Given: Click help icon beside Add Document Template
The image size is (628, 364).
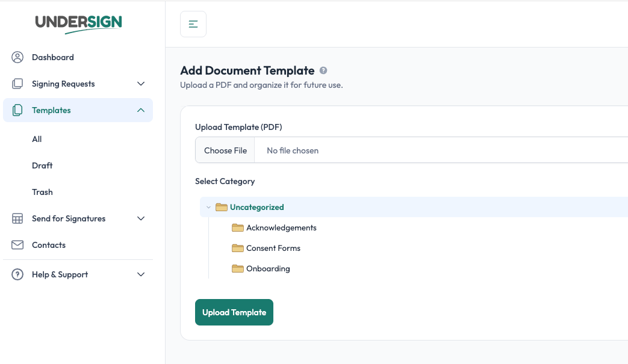Looking at the screenshot, I should (x=323, y=70).
